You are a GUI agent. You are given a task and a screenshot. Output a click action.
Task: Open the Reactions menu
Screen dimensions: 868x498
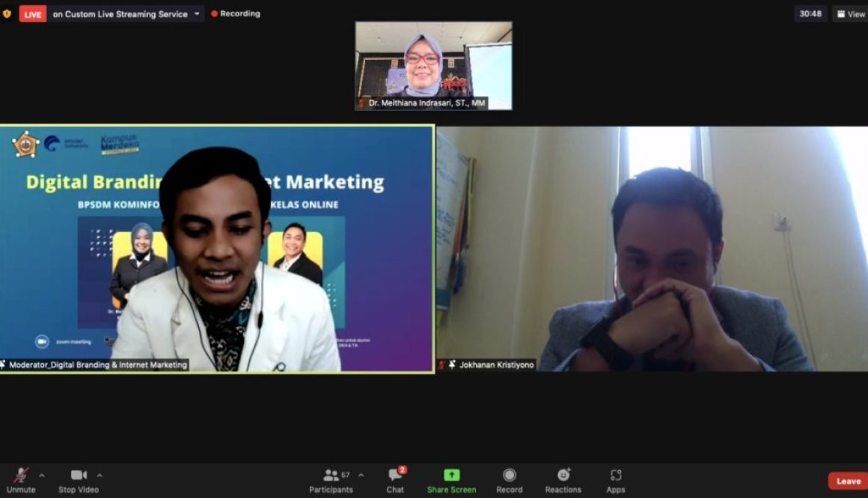tap(563, 479)
